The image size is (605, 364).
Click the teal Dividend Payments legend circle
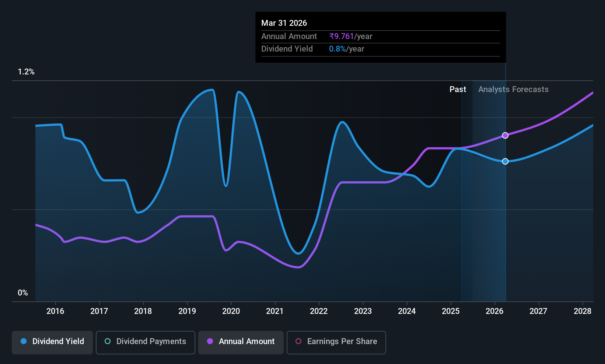pyautogui.click(x=108, y=341)
